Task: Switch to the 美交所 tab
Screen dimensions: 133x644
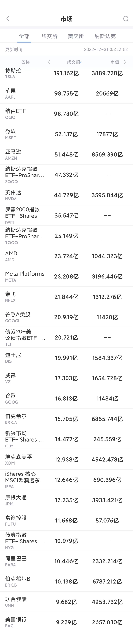Action: pos(76,36)
